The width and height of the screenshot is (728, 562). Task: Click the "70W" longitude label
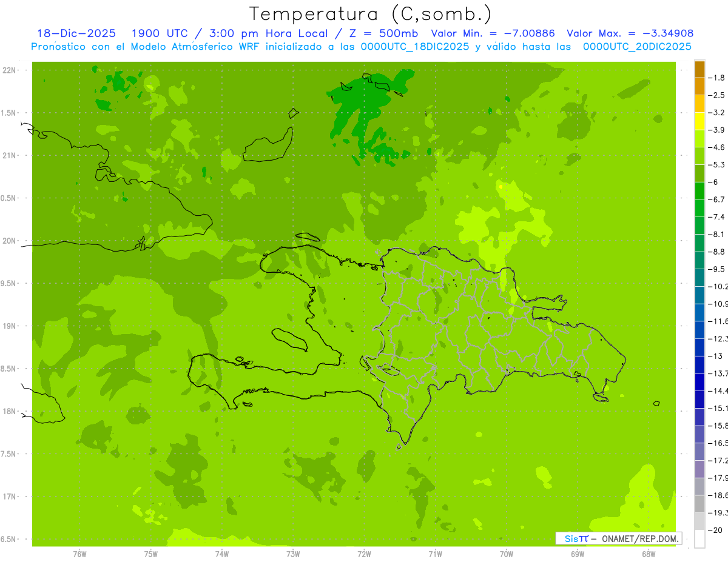(507, 554)
